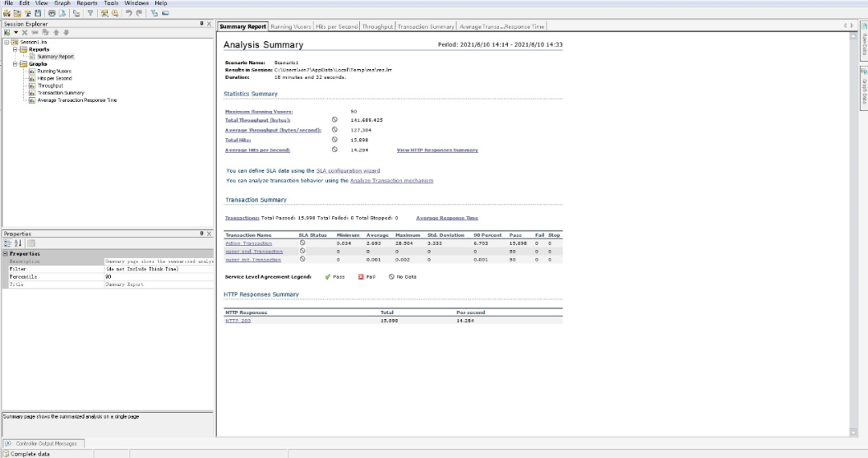The width and height of the screenshot is (868, 458).
Task: Collapse the Graphs folder
Action: 15,64
